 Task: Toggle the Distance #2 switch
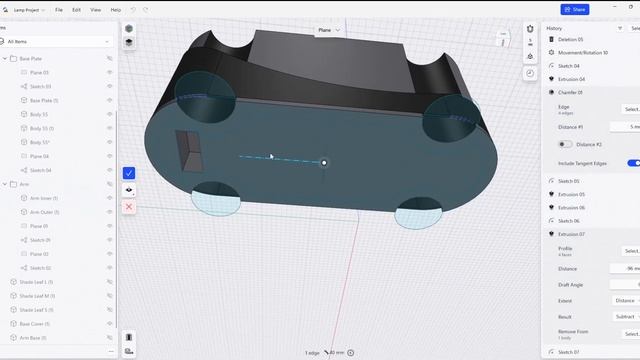tap(565, 144)
